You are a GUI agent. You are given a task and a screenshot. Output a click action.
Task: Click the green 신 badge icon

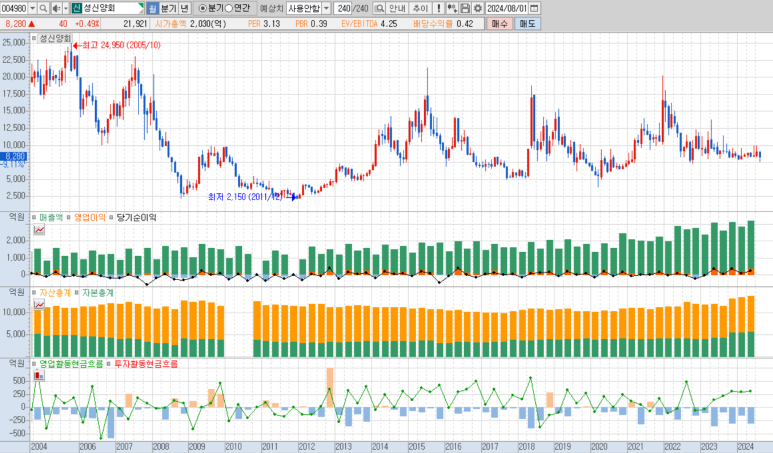76,8
